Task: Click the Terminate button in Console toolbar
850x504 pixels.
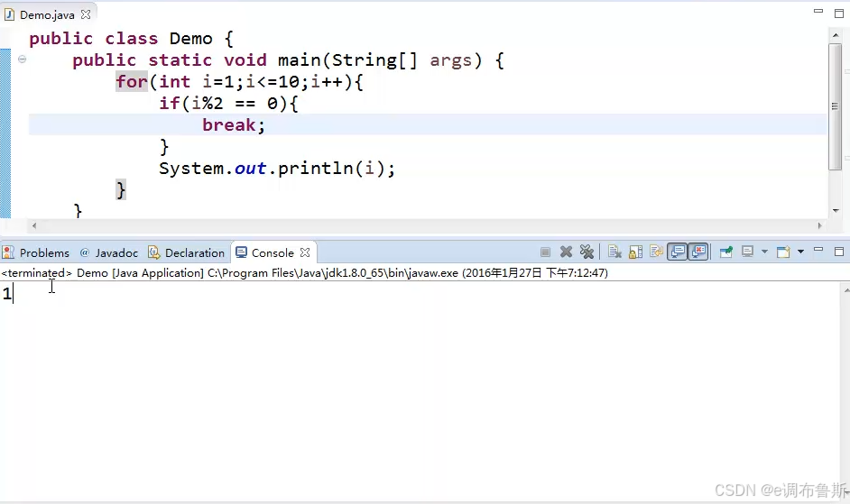Action: [545, 252]
